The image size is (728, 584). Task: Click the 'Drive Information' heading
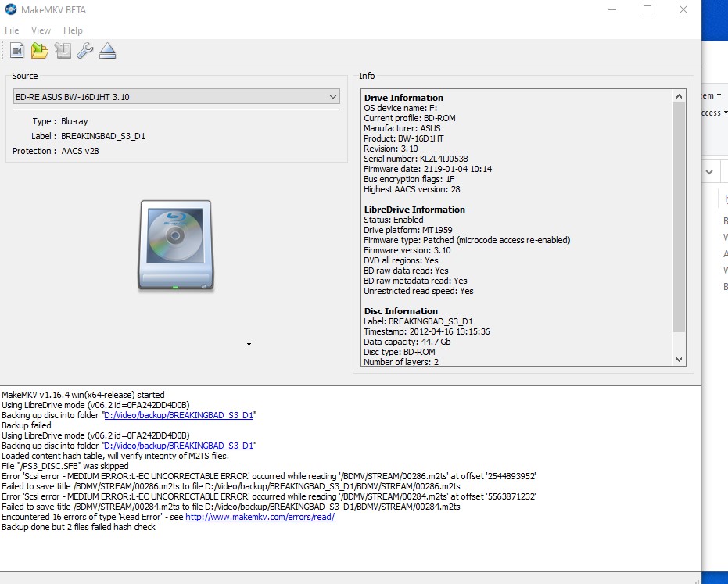click(403, 98)
